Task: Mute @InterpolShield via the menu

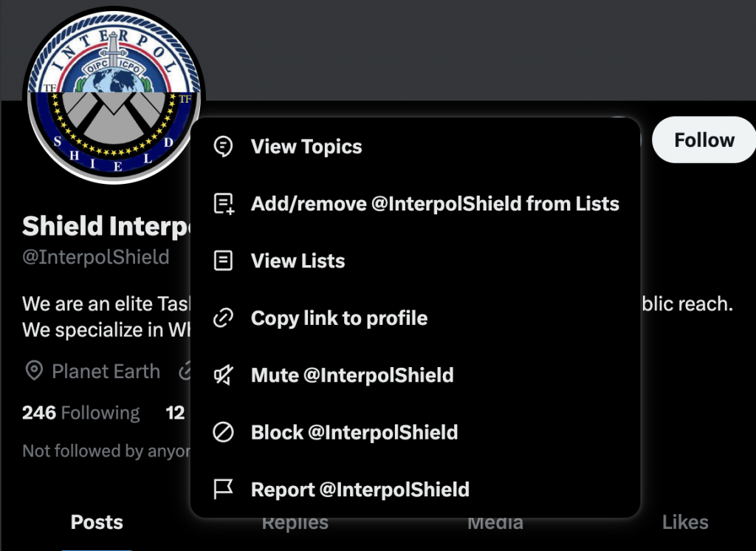Action: [416, 375]
